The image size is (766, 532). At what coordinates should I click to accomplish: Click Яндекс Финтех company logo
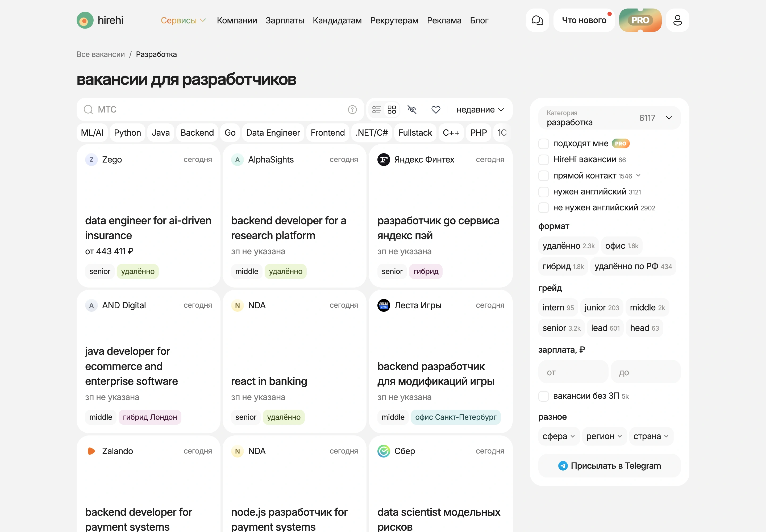[384, 160]
